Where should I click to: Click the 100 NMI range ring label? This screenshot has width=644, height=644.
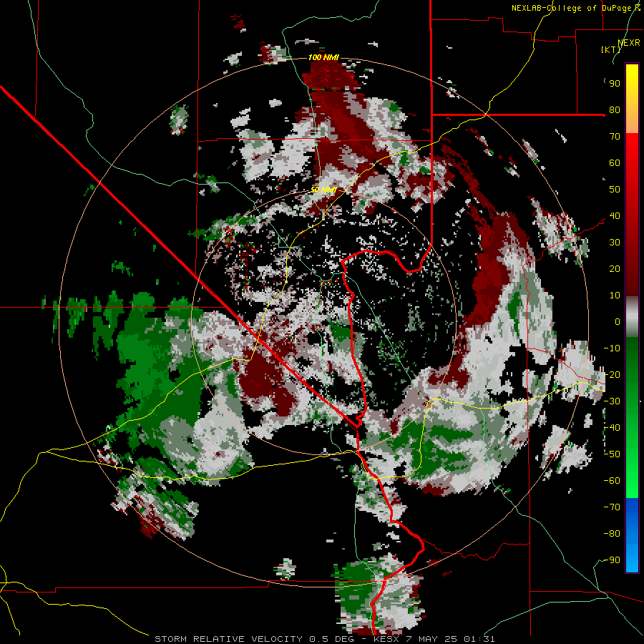pos(323,57)
